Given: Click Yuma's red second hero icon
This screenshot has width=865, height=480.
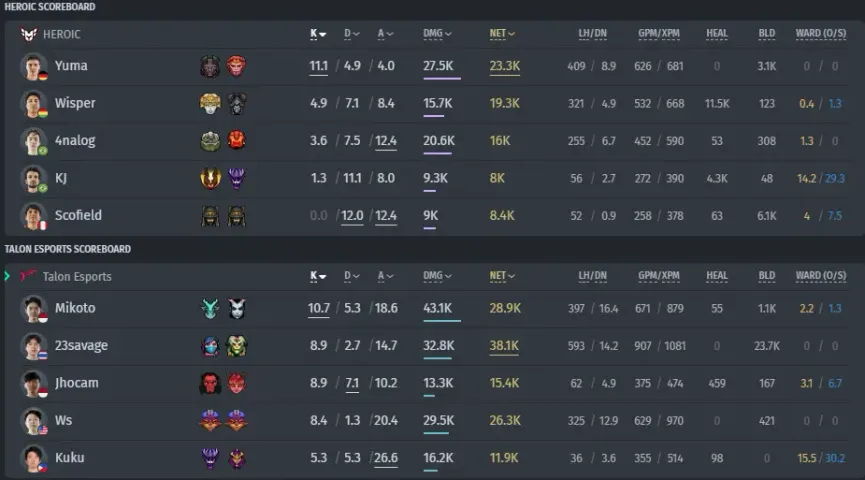Looking at the screenshot, I should 236,66.
